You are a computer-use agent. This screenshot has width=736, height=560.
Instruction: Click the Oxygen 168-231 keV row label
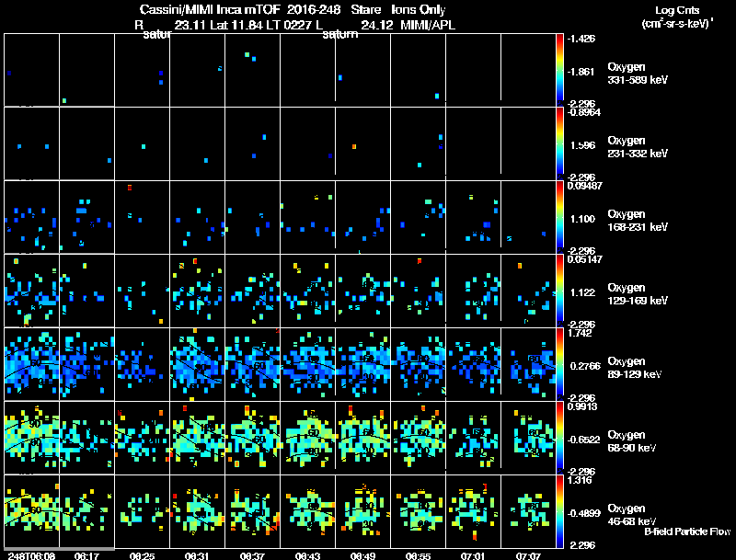(638, 221)
